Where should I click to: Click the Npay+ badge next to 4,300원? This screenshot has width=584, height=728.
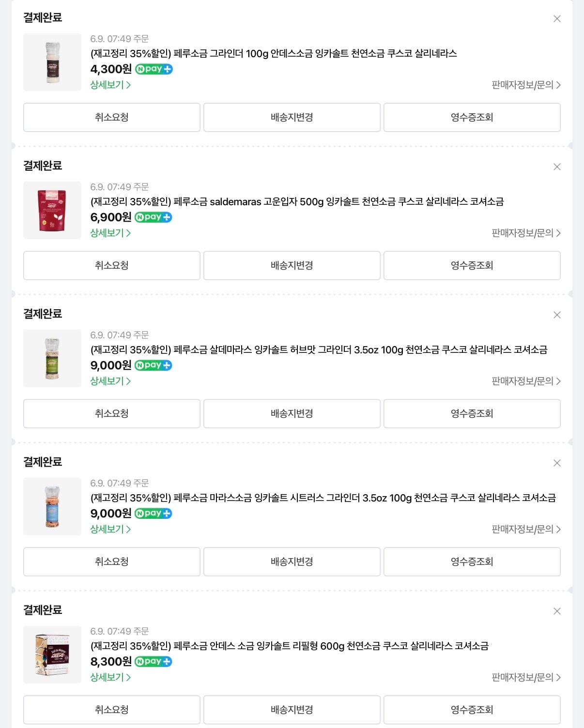154,69
